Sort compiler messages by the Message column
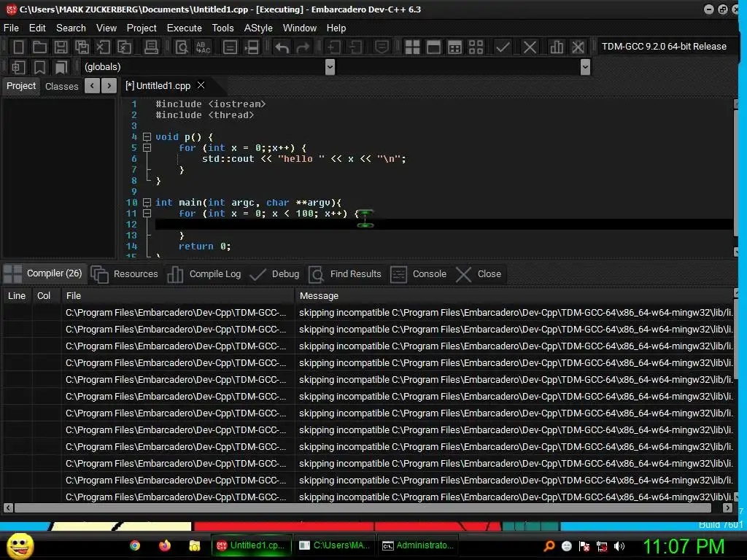This screenshot has width=747, height=560. click(514, 296)
